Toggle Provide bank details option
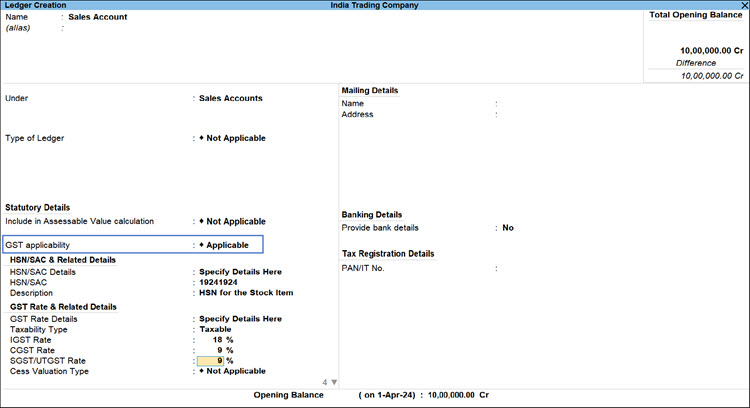Viewport: 750px width, 408px height. pos(508,228)
